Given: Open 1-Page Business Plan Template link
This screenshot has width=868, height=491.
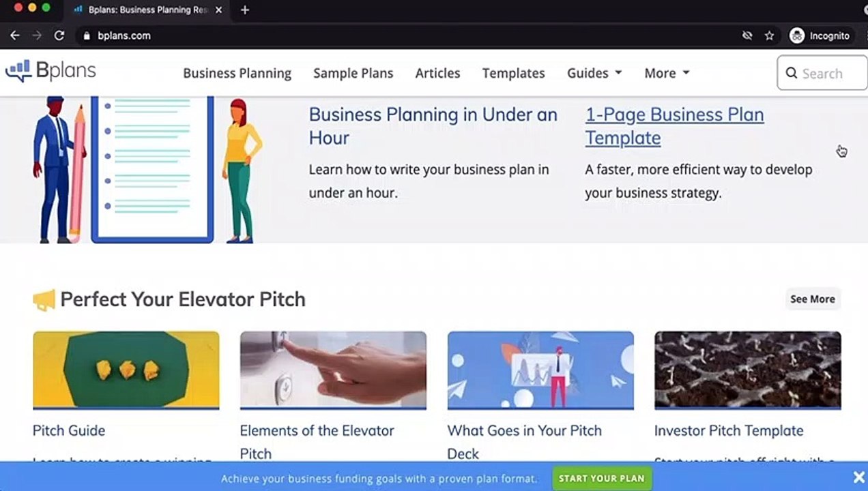Looking at the screenshot, I should pyautogui.click(x=674, y=126).
